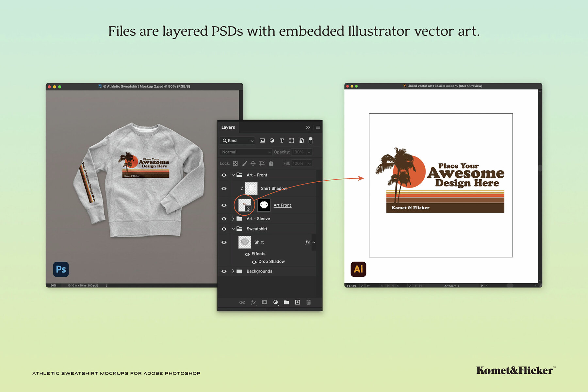Enable Lock transparent pixels
Viewport: 588px width, 392px height.
click(235, 163)
